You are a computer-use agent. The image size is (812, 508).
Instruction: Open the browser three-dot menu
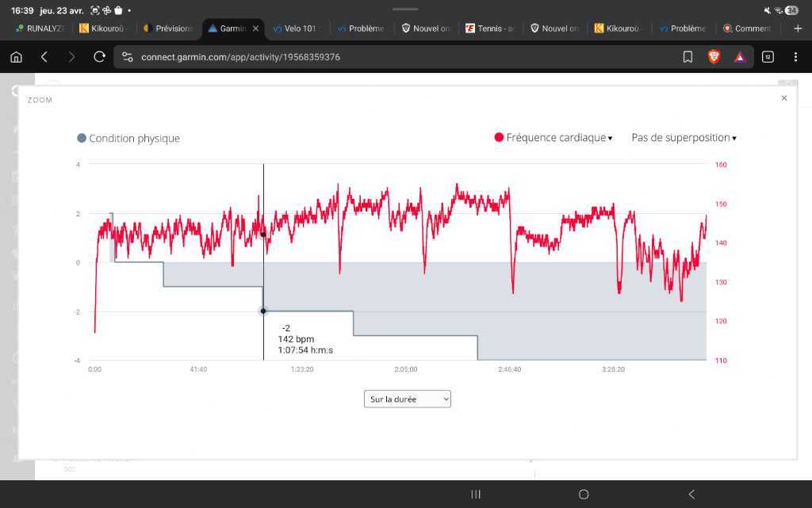[795, 57]
